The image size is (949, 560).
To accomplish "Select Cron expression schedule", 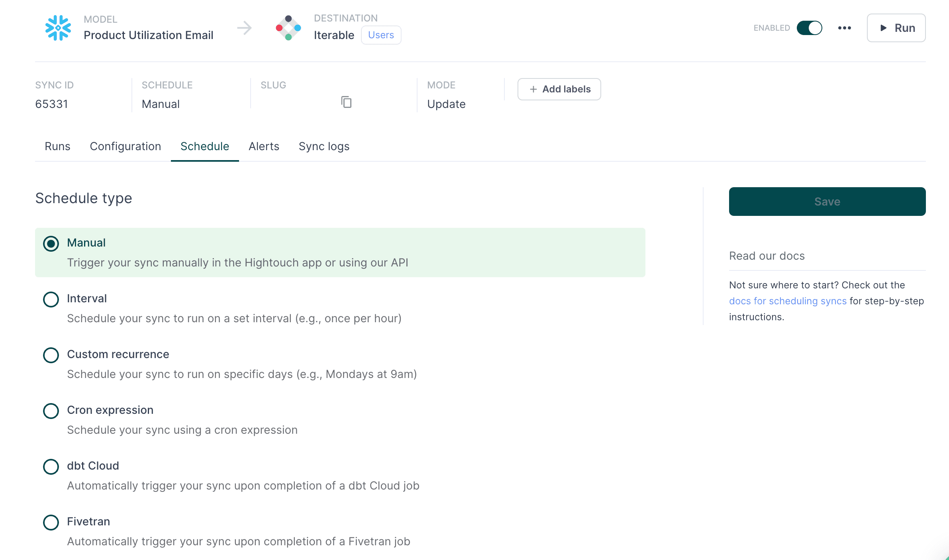I will click(x=51, y=411).
